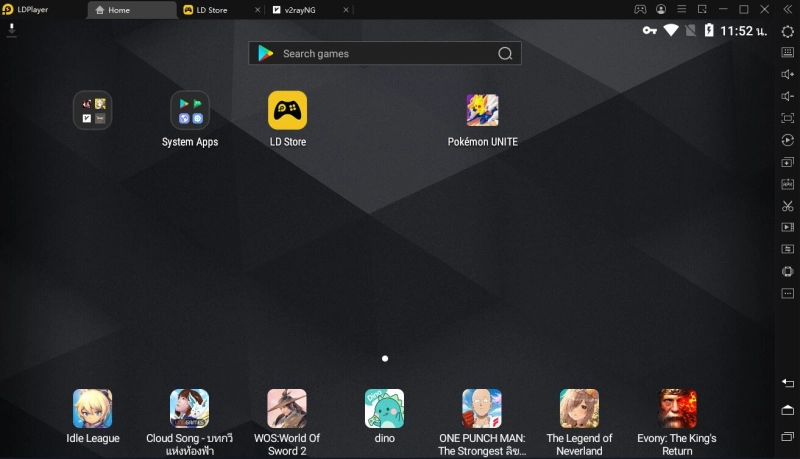Click the Android recent apps button

[787, 436]
